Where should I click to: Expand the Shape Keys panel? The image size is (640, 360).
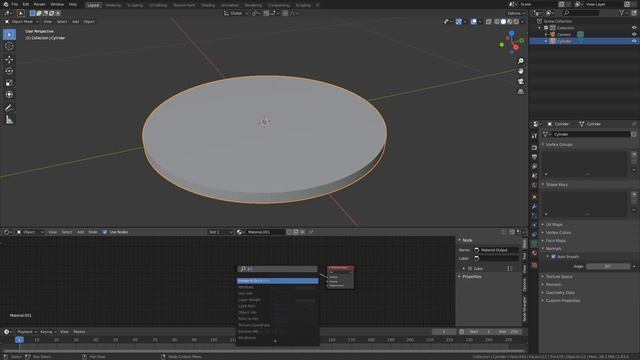point(556,184)
